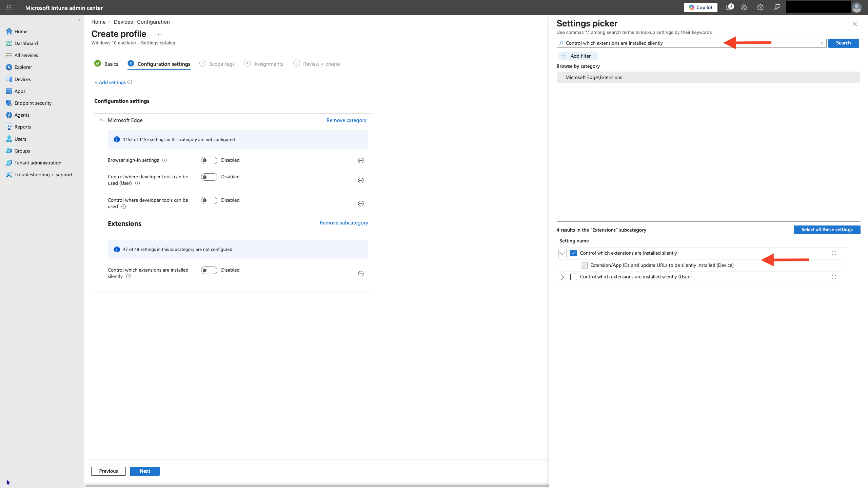Check Control which extensions are installed silently (User)

573,277
